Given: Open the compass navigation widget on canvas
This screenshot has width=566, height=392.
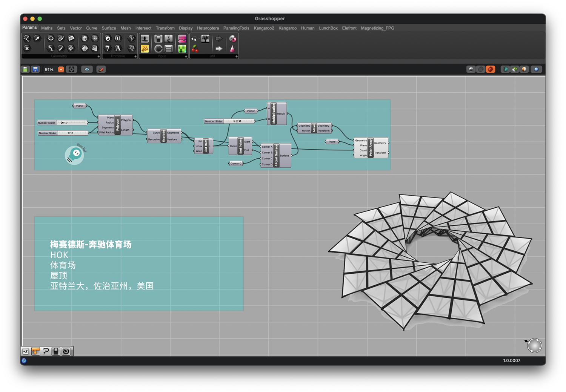Looking at the screenshot, I should pos(534,345).
